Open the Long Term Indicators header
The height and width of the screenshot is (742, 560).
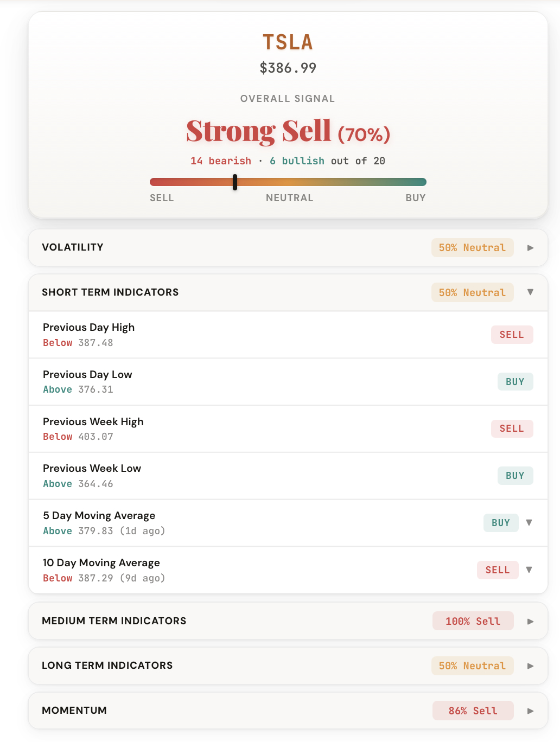(x=107, y=666)
